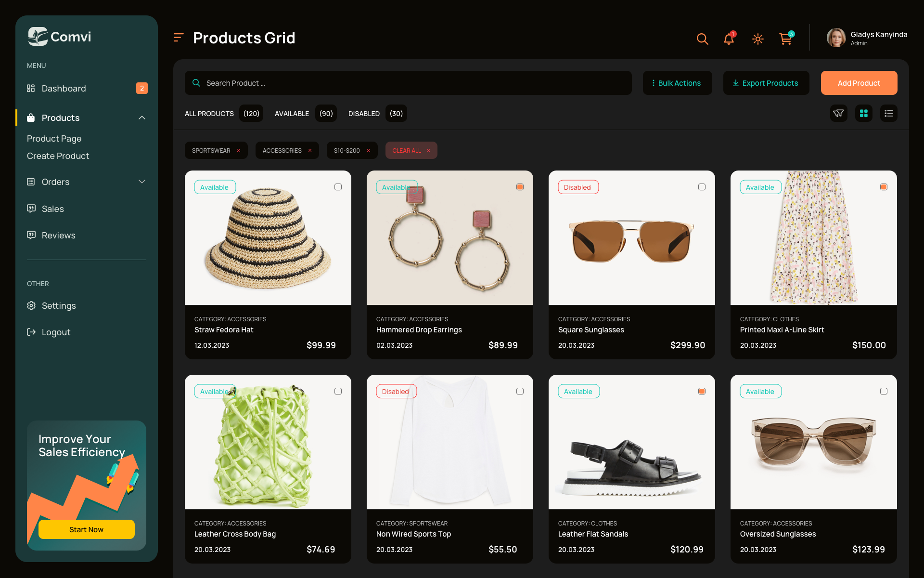Open the Sales section in the sidebar

53,209
